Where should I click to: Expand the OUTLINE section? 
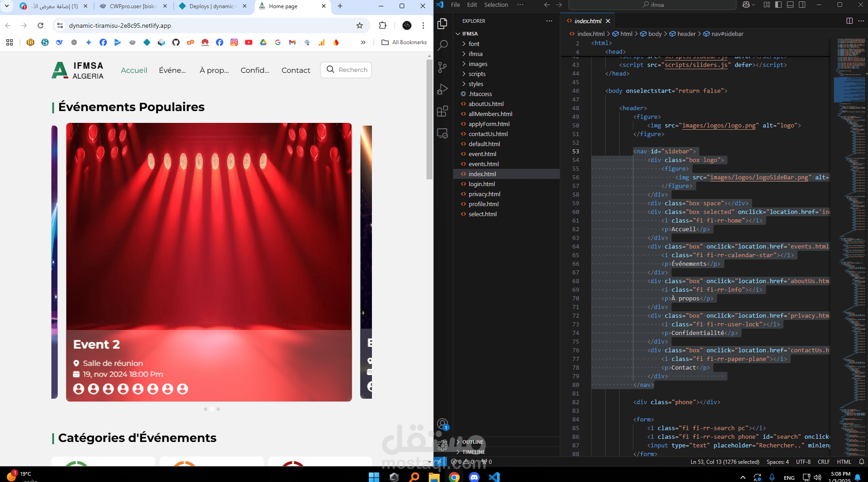coord(472,442)
